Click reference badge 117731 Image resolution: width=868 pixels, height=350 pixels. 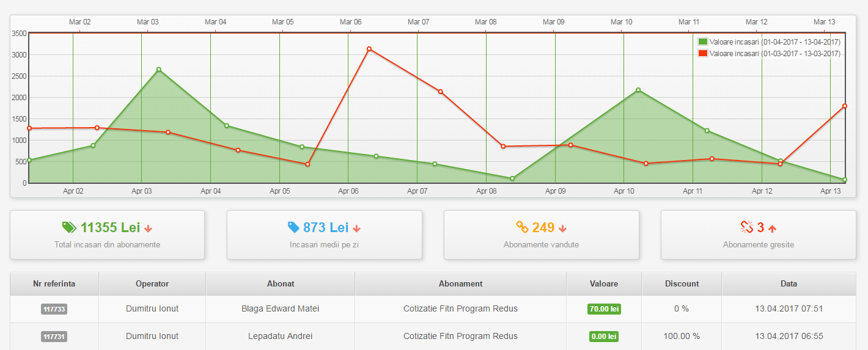click(x=54, y=337)
